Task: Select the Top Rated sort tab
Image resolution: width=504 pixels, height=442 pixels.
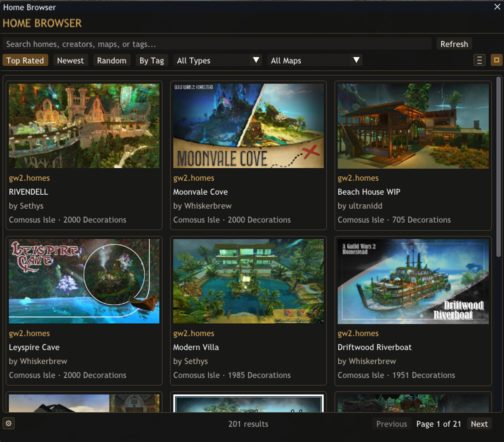Action: tap(25, 60)
